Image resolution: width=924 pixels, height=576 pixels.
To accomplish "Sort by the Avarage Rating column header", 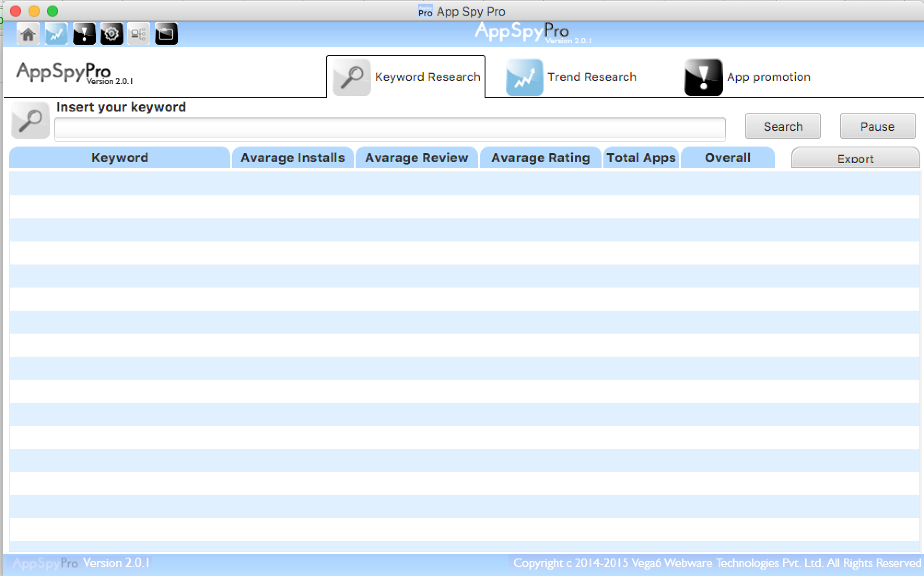I will pyautogui.click(x=541, y=158).
